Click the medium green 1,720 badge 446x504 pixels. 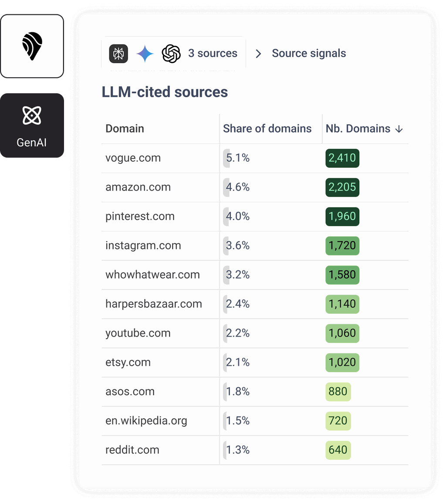[x=342, y=245]
